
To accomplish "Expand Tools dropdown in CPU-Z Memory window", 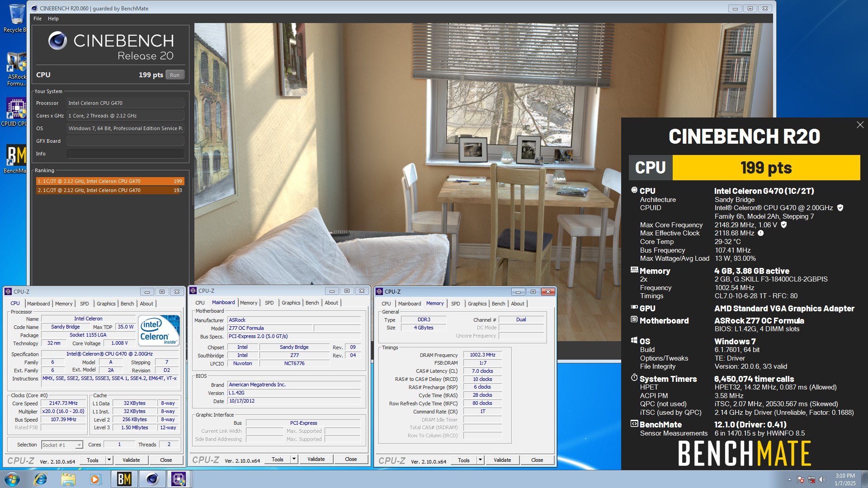I will [x=480, y=460].
